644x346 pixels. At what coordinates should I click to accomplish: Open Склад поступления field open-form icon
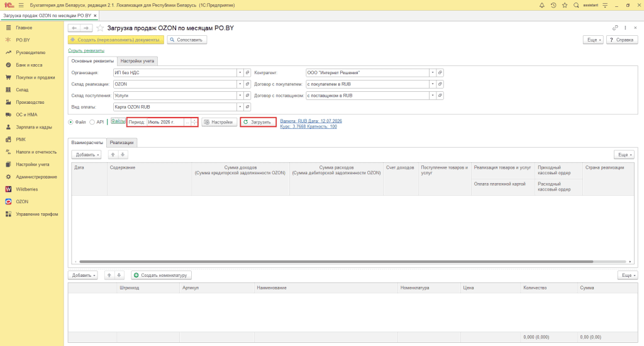coord(247,96)
